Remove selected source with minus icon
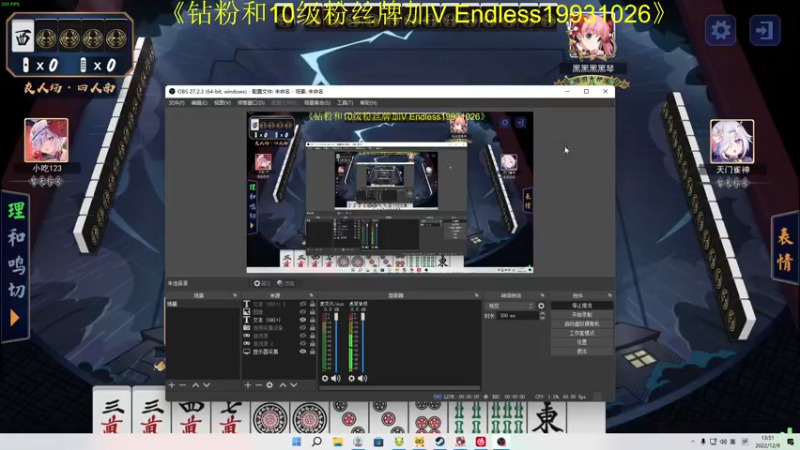This screenshot has width=800, height=450. (258, 385)
